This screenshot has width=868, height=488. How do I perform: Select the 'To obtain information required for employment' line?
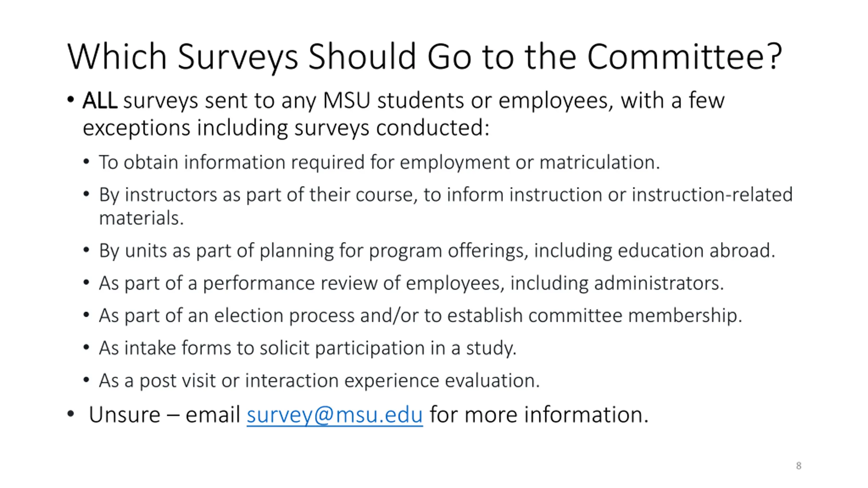click(379, 162)
